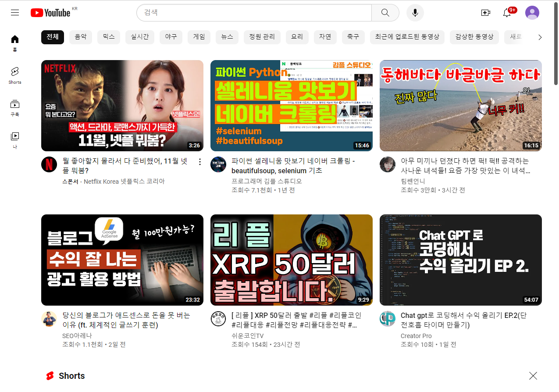This screenshot has width=559, height=392.
Task: Click the search magnifier button
Action: 385,13
